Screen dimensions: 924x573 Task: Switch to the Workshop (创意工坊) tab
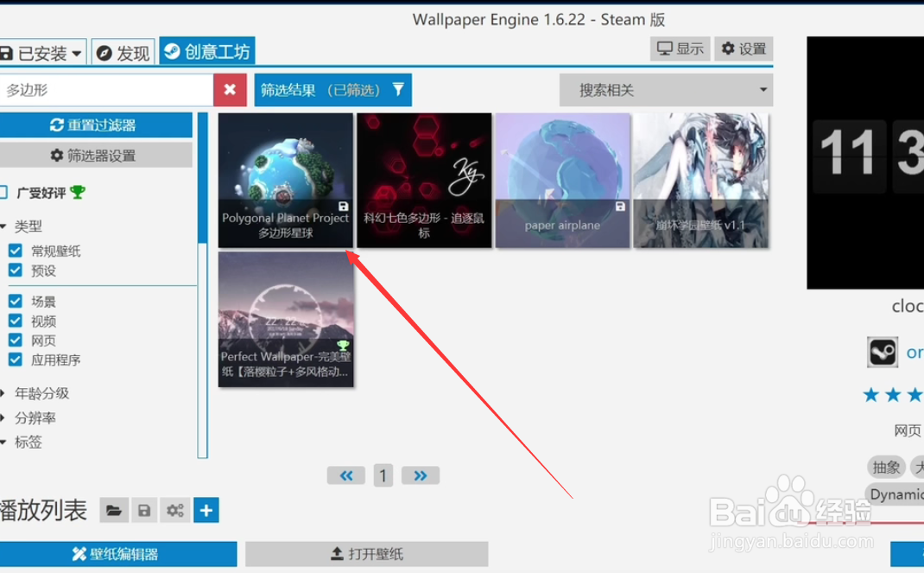207,52
